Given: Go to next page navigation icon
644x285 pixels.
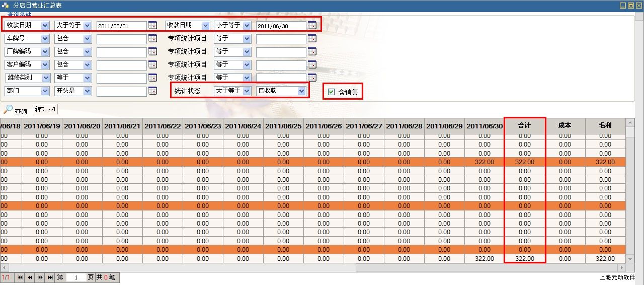Looking at the screenshot, I should tap(40, 277).
